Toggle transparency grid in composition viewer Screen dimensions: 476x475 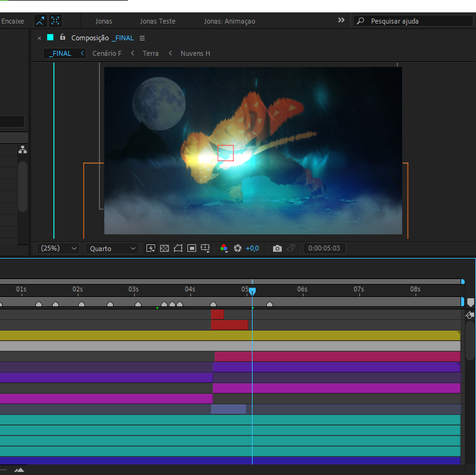coord(164,248)
